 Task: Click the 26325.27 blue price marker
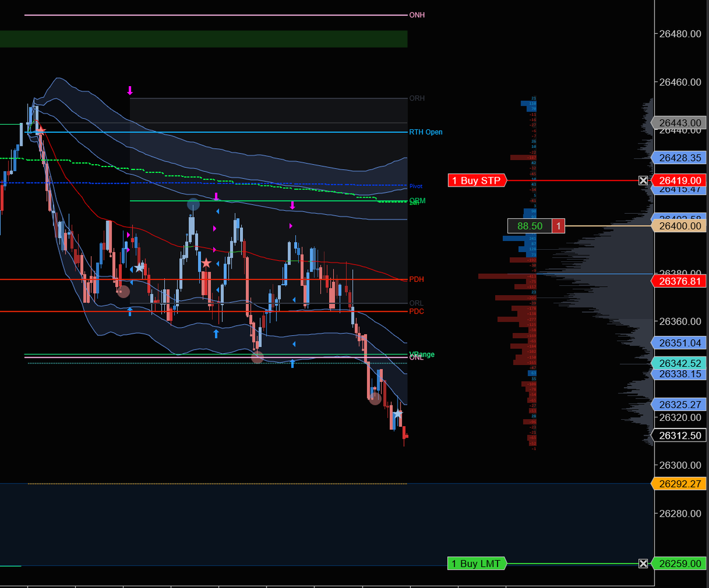click(x=679, y=404)
